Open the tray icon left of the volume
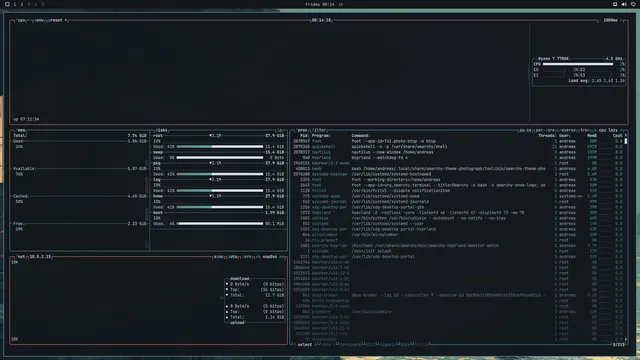 pos(615,4)
